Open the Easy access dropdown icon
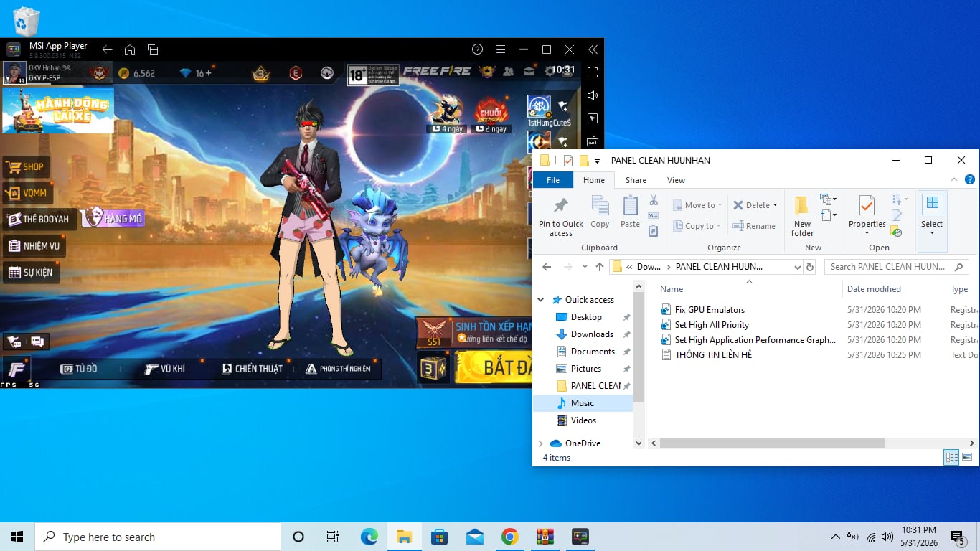The image size is (980, 551). pos(828,215)
